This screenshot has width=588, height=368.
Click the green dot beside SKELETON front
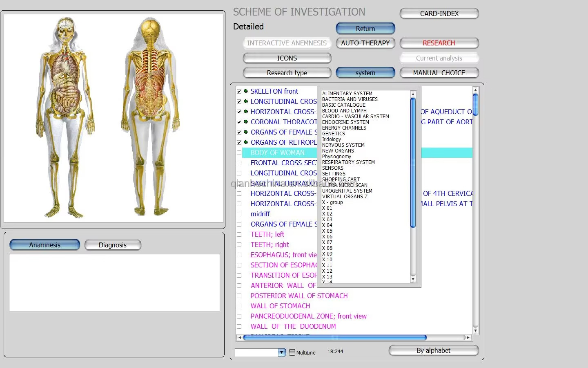coord(246,91)
